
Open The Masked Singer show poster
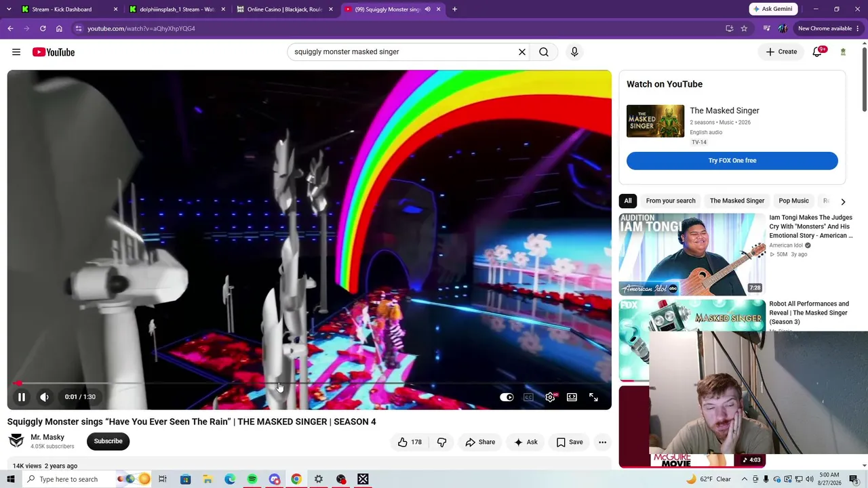pos(655,121)
